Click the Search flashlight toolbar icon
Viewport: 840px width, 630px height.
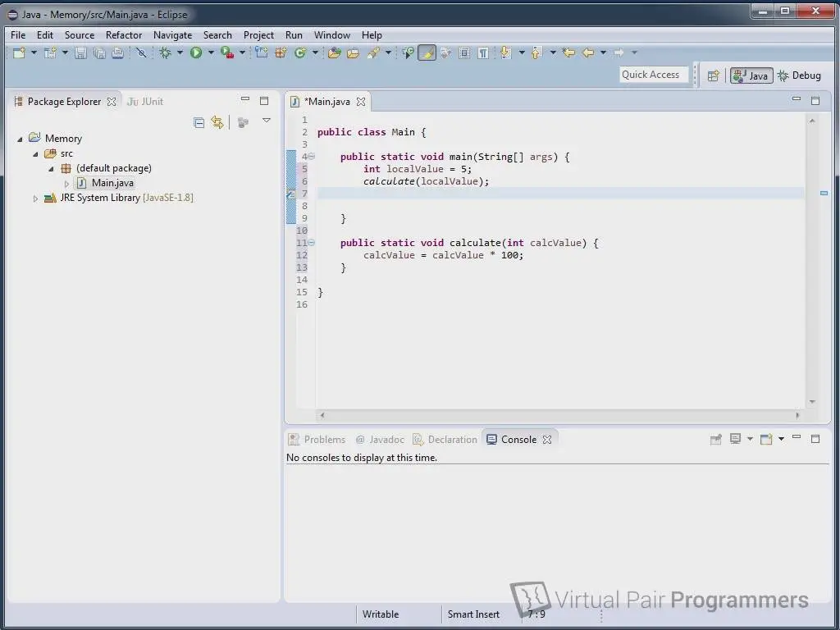(x=373, y=52)
